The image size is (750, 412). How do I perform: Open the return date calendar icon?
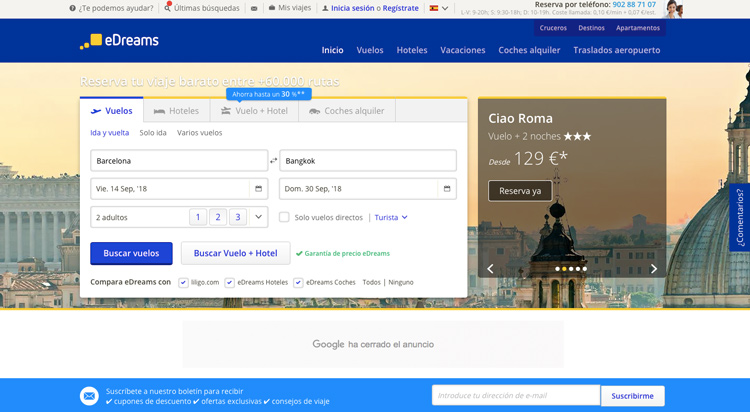(446, 188)
